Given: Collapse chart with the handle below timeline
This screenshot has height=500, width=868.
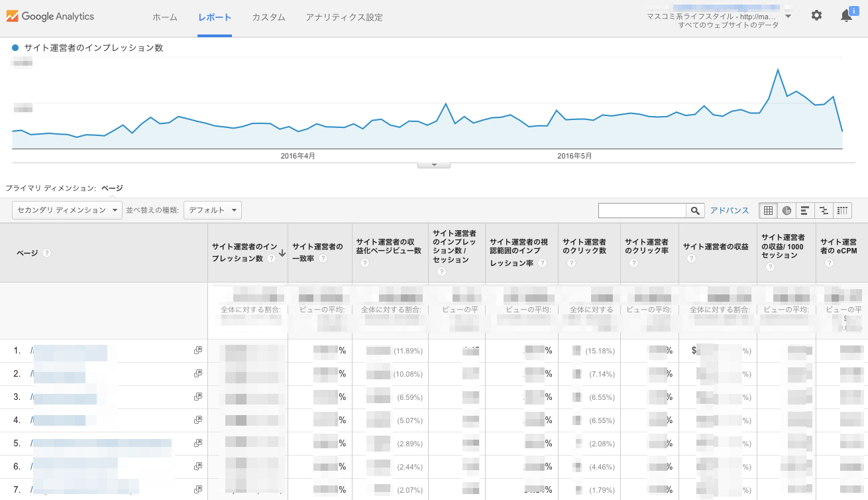Looking at the screenshot, I should point(434,164).
